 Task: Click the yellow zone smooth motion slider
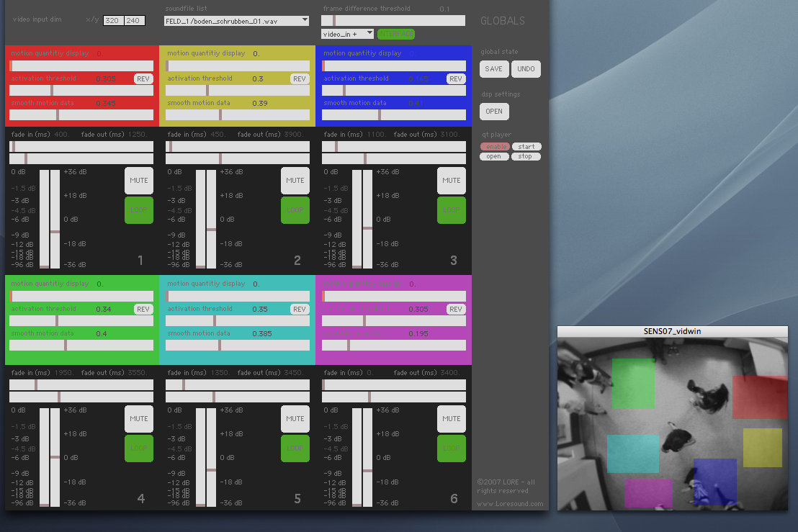coord(238,115)
